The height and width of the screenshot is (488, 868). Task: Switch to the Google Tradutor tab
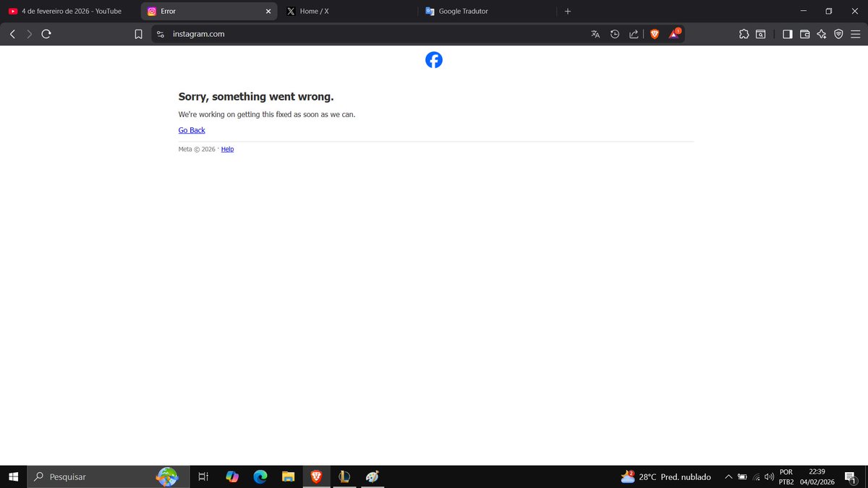(x=488, y=12)
